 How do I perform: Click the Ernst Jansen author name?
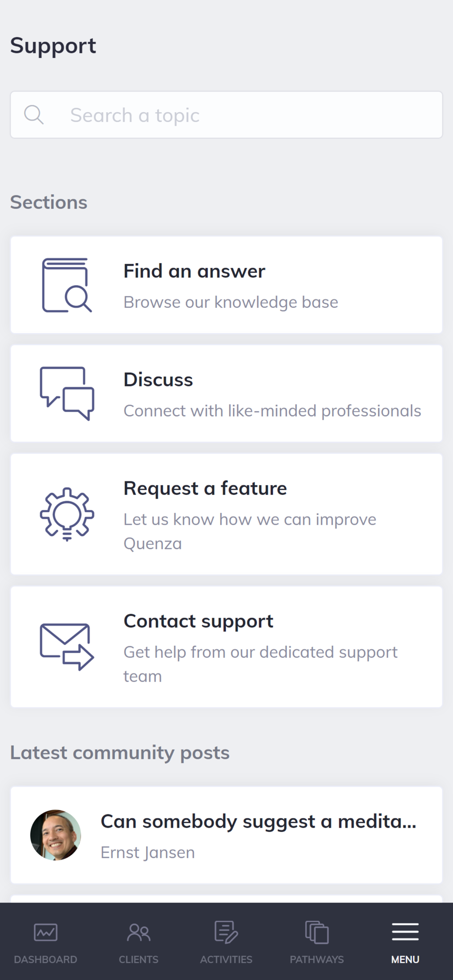click(x=148, y=853)
